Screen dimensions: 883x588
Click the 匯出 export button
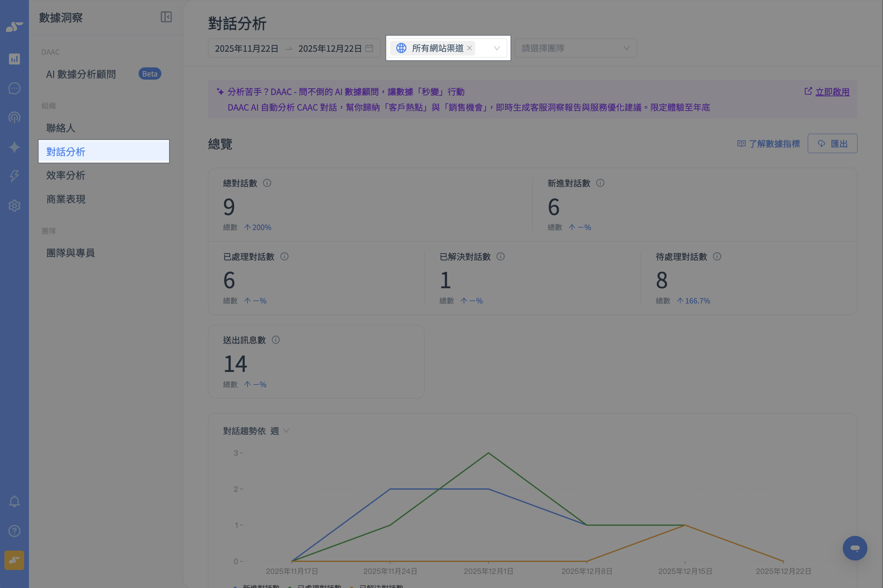[x=832, y=144]
